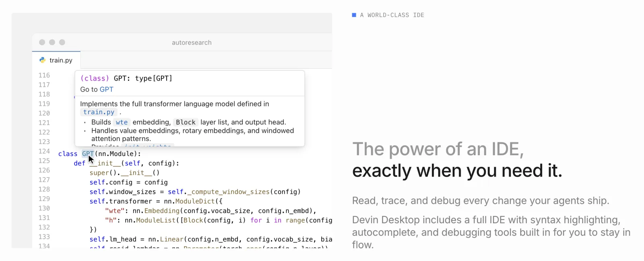Select the train.py editor tab
The image size is (644, 261).
click(56, 60)
